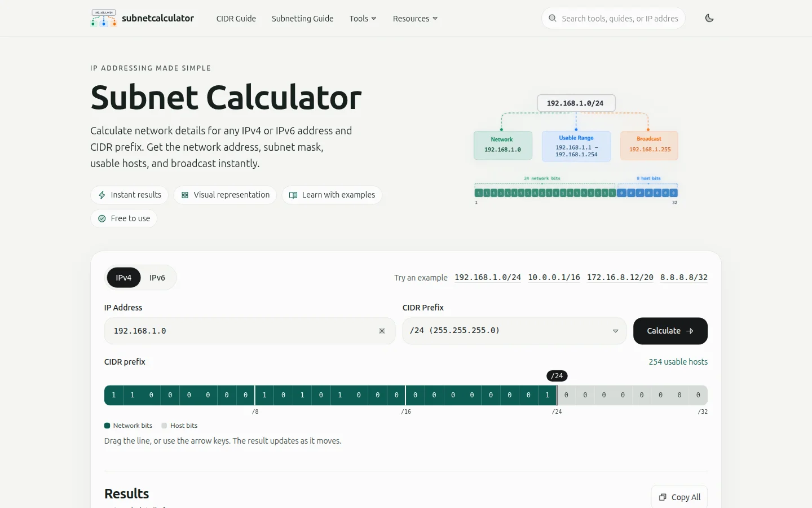
Task: Try the example 8.8.8.8/32
Action: [684, 277]
